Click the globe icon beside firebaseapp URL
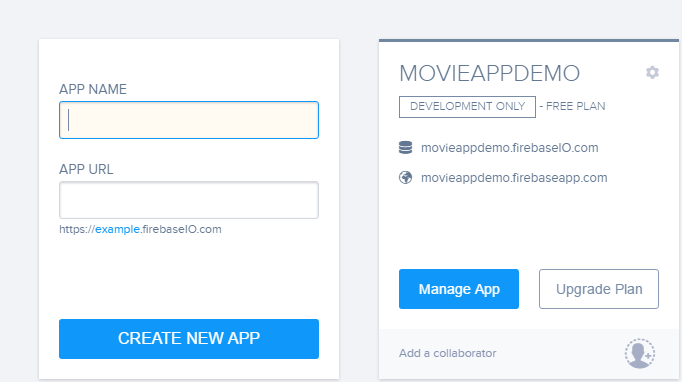 pos(405,178)
